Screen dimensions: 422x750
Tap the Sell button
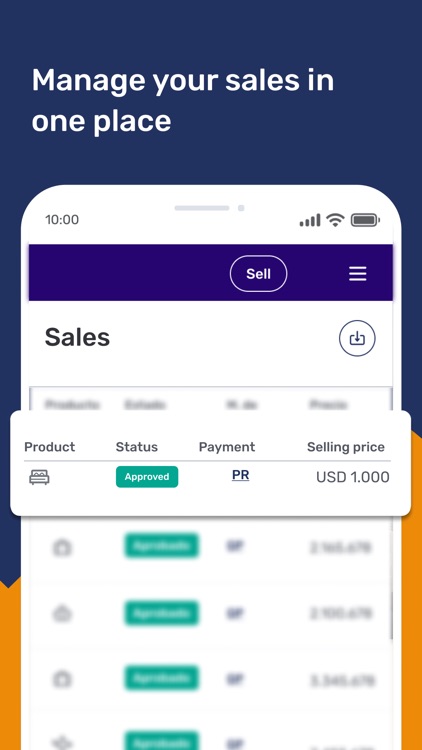pos(258,274)
